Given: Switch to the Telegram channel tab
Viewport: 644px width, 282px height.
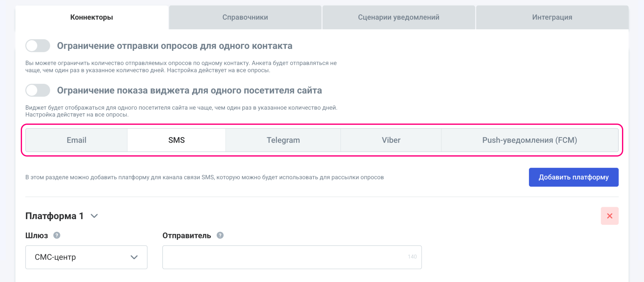Looking at the screenshot, I should pos(283,140).
